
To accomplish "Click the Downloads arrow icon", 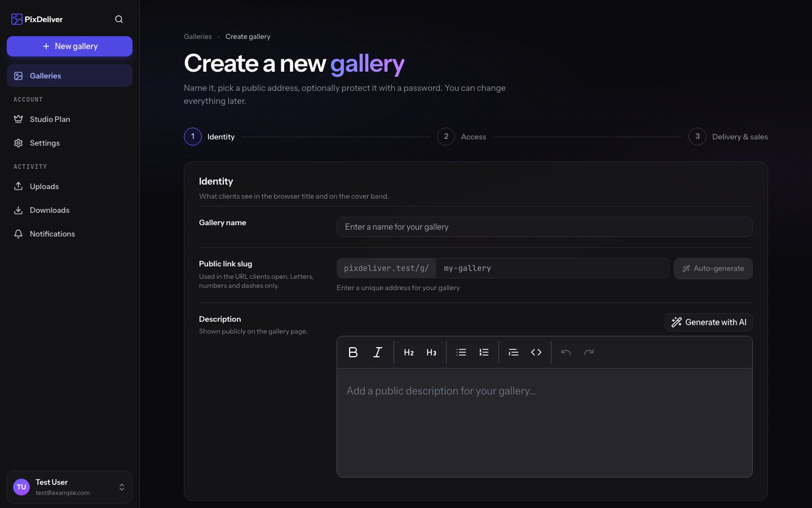I will point(19,210).
